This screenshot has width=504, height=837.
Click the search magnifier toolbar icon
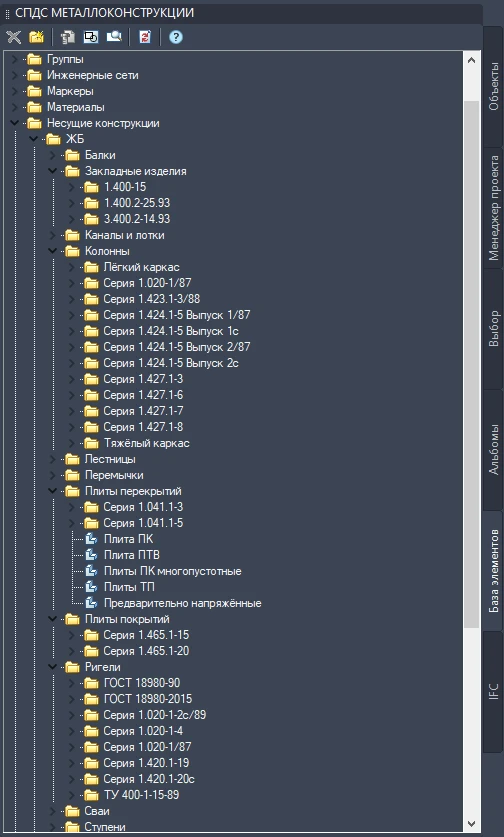tap(114, 37)
